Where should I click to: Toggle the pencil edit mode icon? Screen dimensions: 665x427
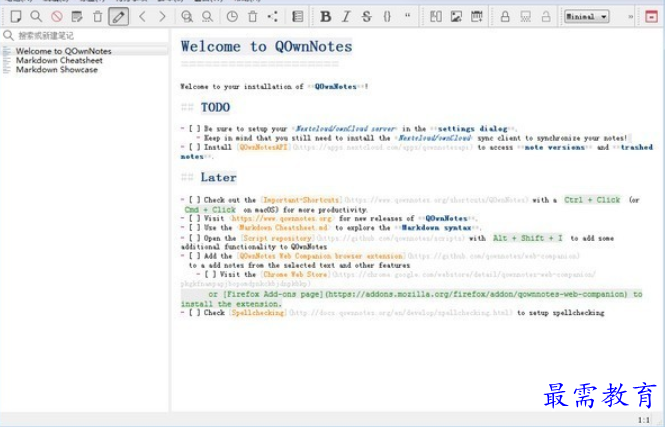(119, 17)
